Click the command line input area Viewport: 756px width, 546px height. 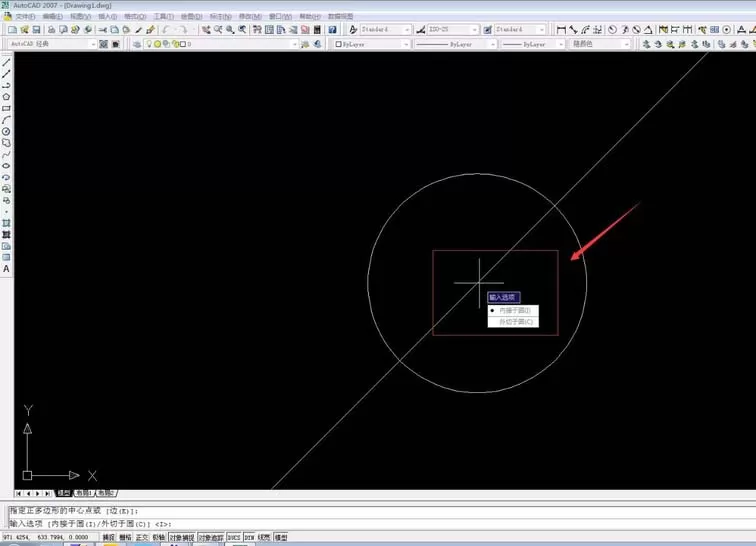(381, 523)
